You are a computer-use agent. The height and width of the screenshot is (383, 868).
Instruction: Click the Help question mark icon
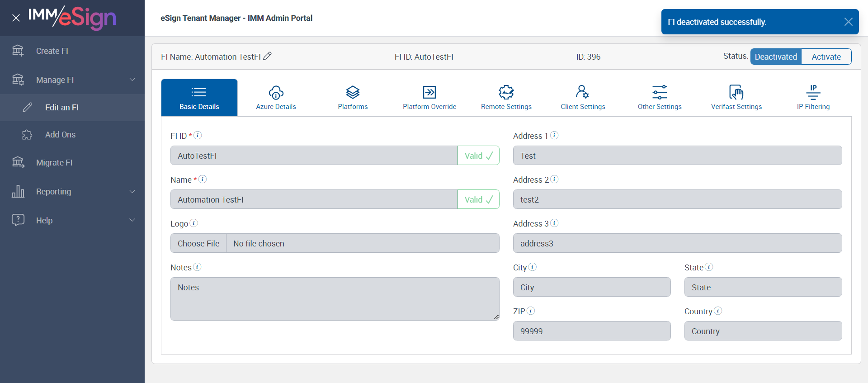click(x=18, y=220)
